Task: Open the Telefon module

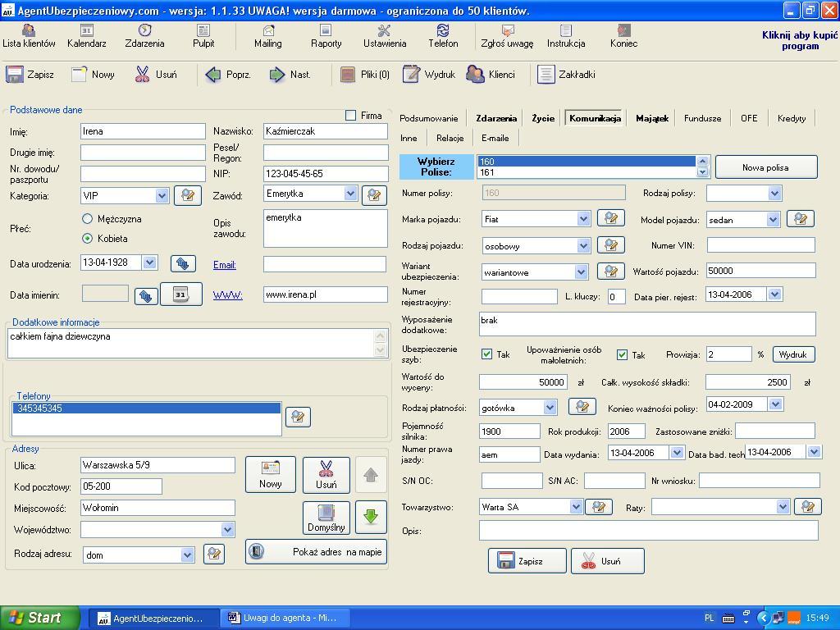Action: click(x=443, y=36)
